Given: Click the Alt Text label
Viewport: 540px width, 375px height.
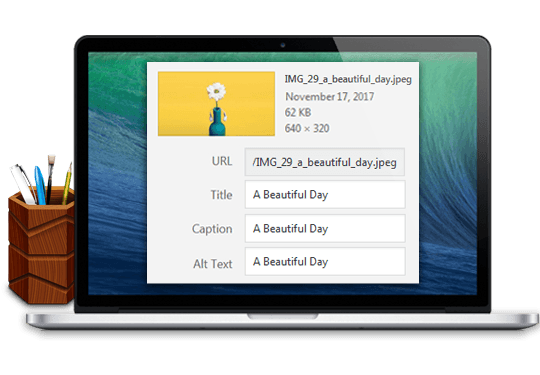Looking at the screenshot, I should [x=212, y=264].
